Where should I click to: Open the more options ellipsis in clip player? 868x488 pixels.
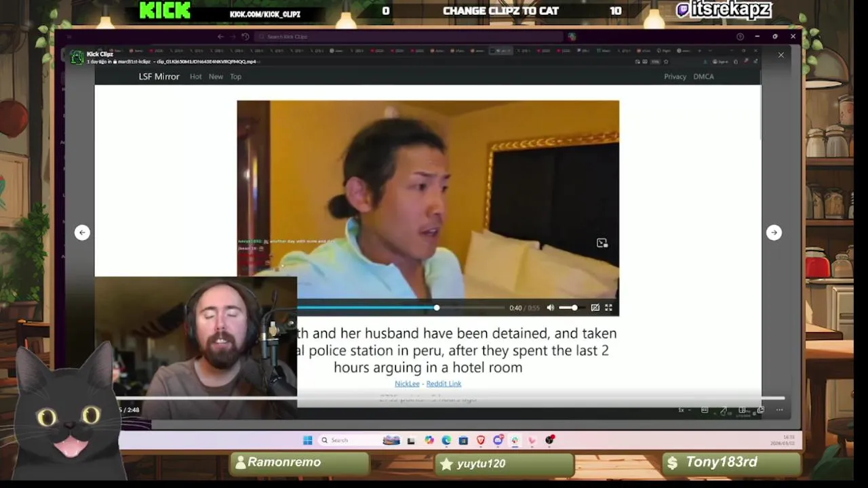pos(779,410)
